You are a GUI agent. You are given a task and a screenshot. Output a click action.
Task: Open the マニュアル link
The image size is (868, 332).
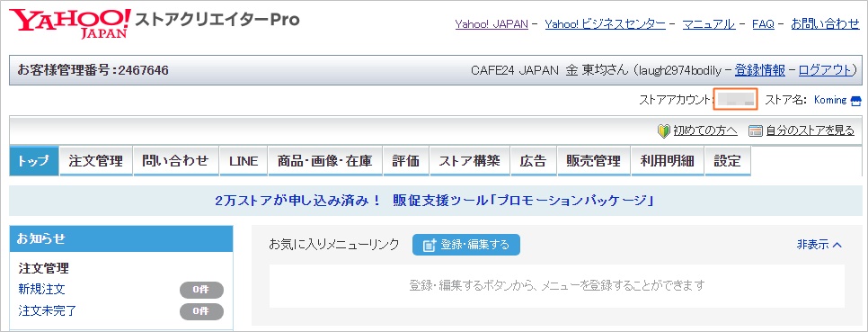click(709, 24)
